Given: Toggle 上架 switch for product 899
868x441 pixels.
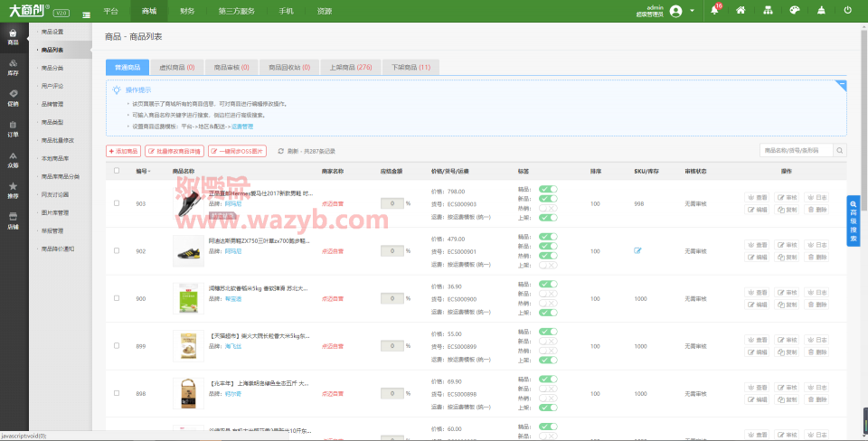Looking at the screenshot, I should click(x=548, y=361).
